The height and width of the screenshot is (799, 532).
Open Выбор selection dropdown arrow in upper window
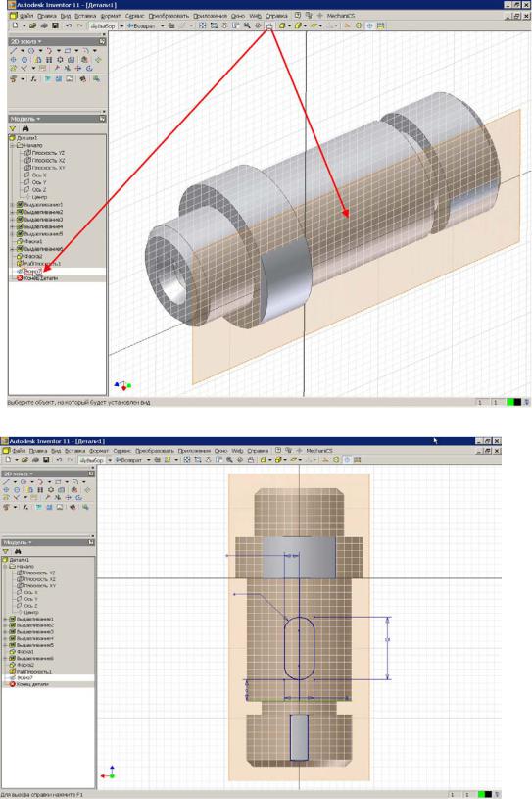pos(121,25)
